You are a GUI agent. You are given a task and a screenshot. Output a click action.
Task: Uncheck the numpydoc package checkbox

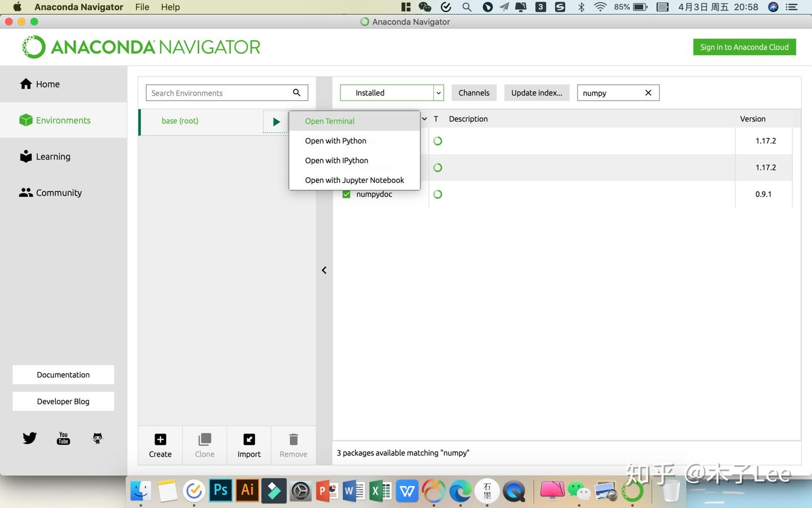tap(346, 194)
